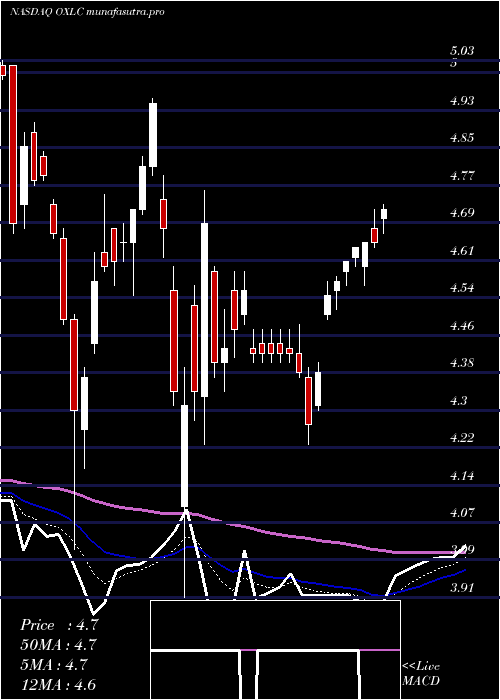Click the 4.54 price axis label

click(462, 288)
